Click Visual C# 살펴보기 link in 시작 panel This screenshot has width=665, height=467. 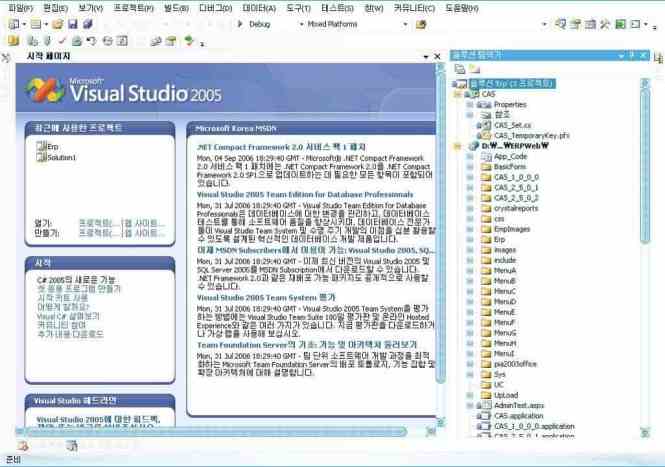click(68, 316)
